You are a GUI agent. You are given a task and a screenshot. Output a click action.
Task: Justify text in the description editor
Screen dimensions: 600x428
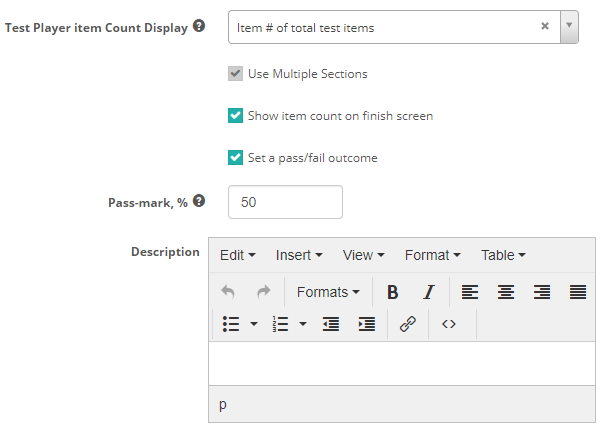[x=577, y=292]
